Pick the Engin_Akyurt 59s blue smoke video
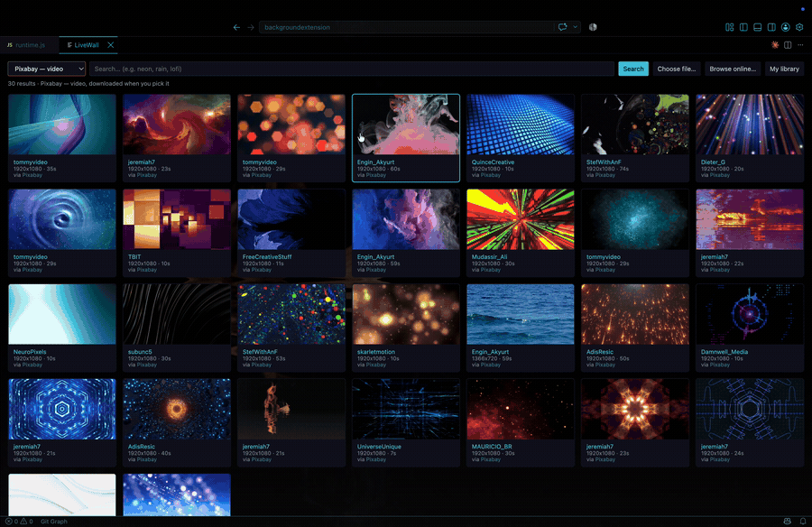The width and height of the screenshot is (812, 527). [406, 233]
